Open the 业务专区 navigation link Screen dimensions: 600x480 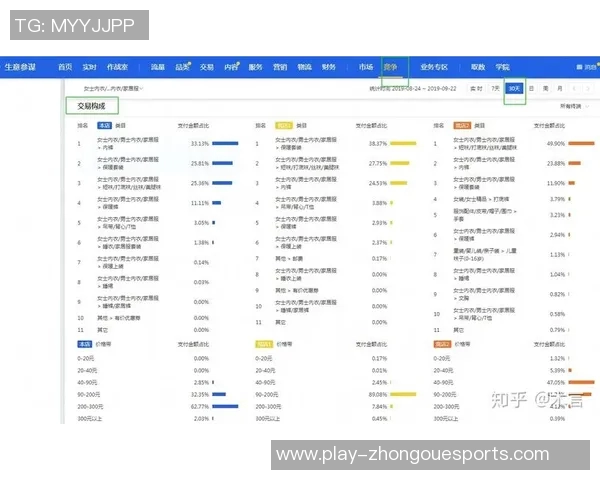point(434,67)
